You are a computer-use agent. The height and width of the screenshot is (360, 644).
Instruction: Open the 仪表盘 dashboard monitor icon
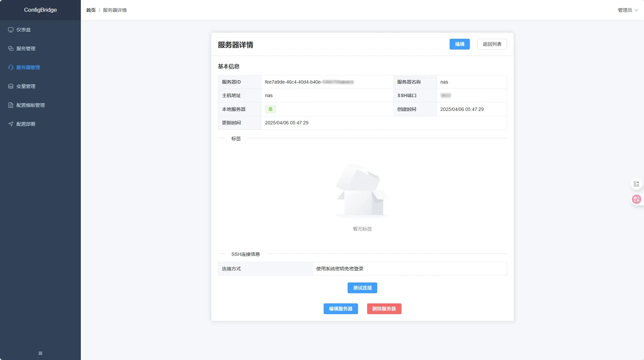pyautogui.click(x=10, y=30)
